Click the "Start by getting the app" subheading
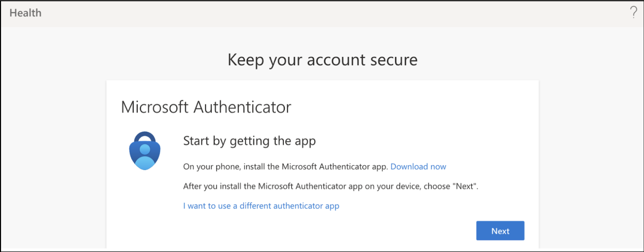Screen dimensions: 644x252 click(x=249, y=141)
